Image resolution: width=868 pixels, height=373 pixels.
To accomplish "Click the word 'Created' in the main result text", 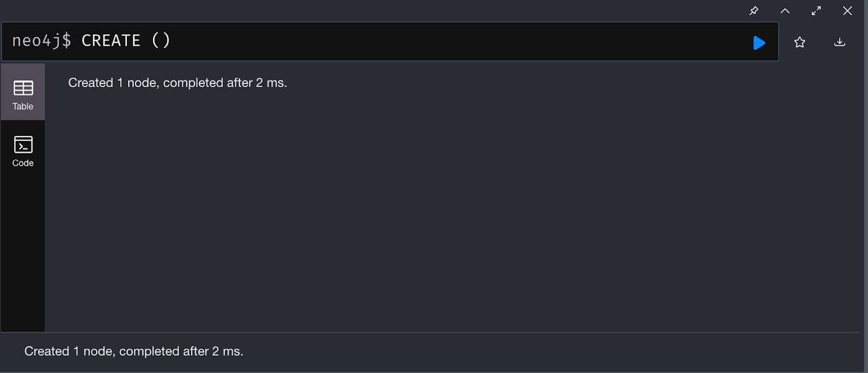I will [x=91, y=83].
